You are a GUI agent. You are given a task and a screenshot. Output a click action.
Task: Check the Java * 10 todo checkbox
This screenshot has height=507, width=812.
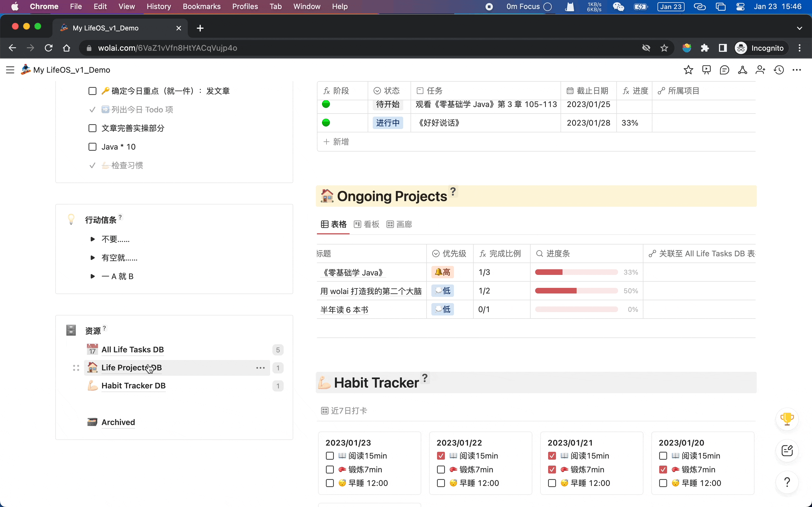[92, 147]
